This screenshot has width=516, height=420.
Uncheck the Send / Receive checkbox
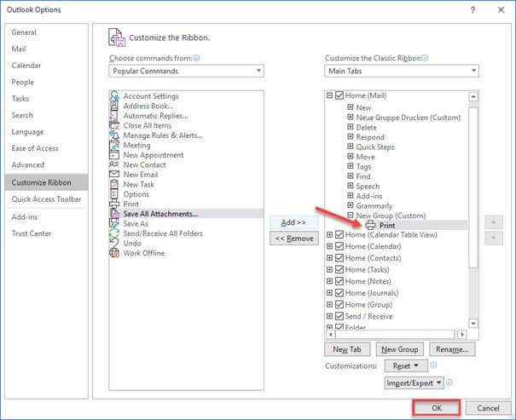[x=339, y=316]
